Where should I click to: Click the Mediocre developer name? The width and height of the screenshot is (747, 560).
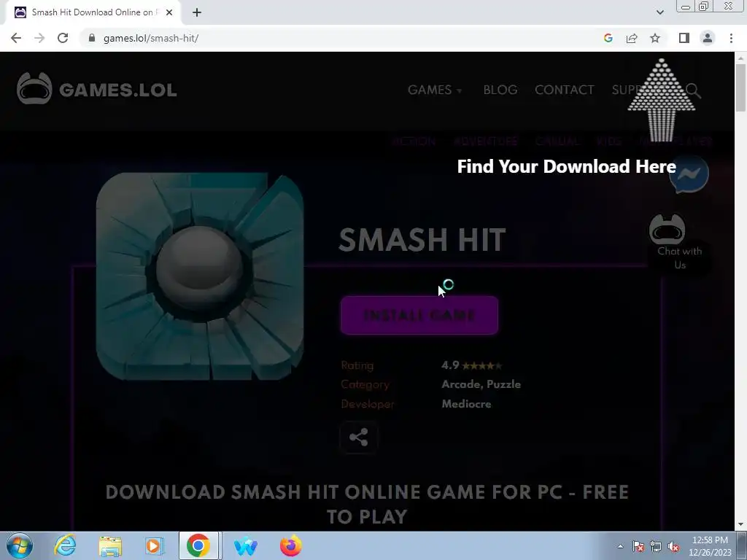click(x=466, y=404)
